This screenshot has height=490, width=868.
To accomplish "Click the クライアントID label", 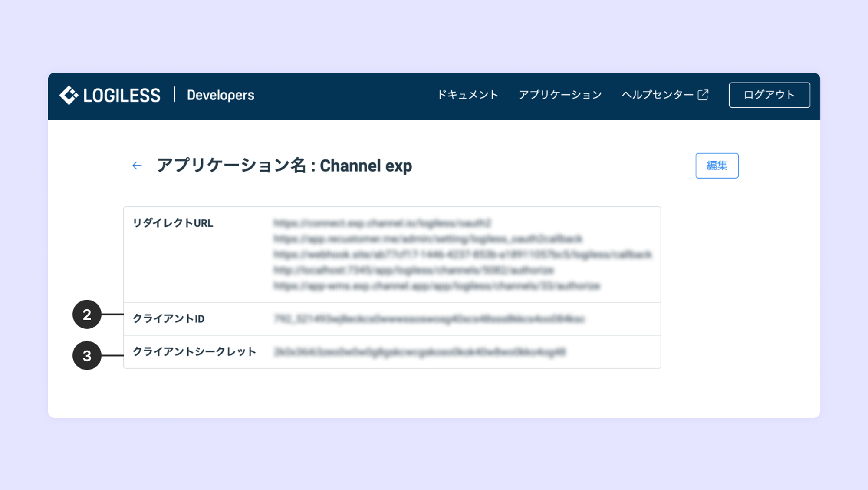I will [168, 319].
